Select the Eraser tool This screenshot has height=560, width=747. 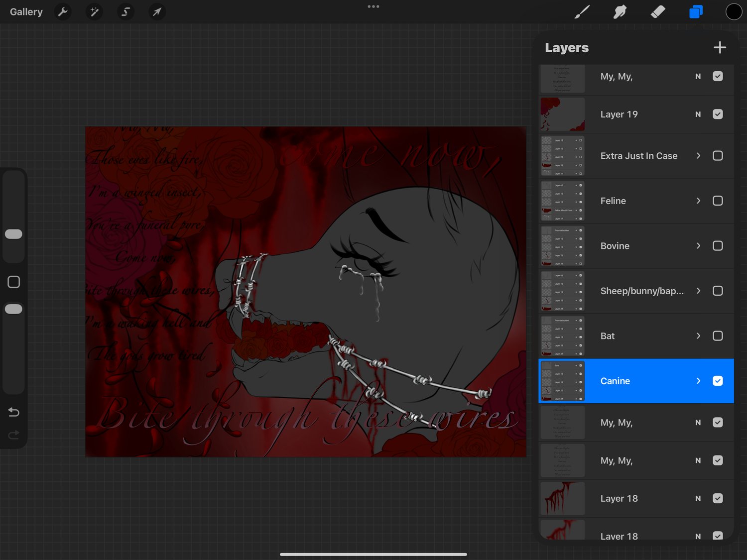point(658,11)
